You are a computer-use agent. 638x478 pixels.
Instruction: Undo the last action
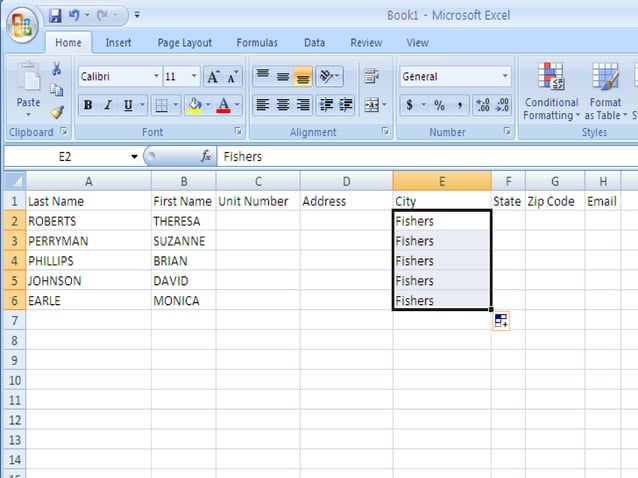click(74, 15)
